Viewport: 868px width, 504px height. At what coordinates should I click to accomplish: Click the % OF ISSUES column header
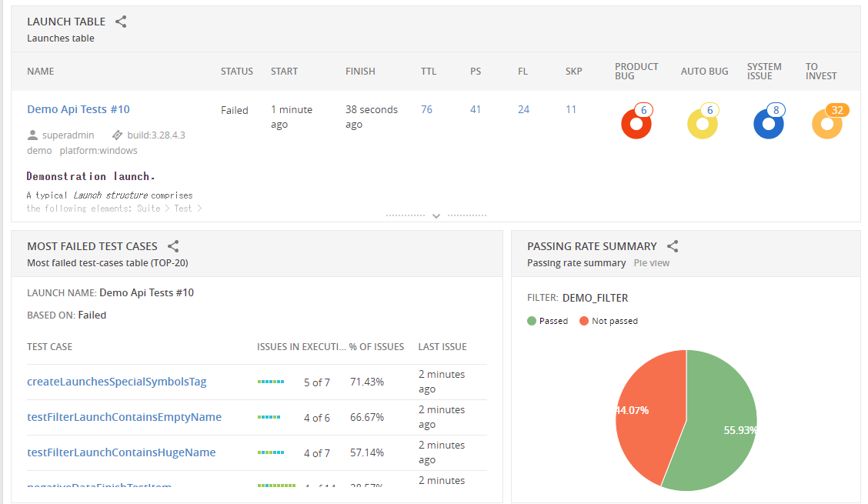point(376,347)
